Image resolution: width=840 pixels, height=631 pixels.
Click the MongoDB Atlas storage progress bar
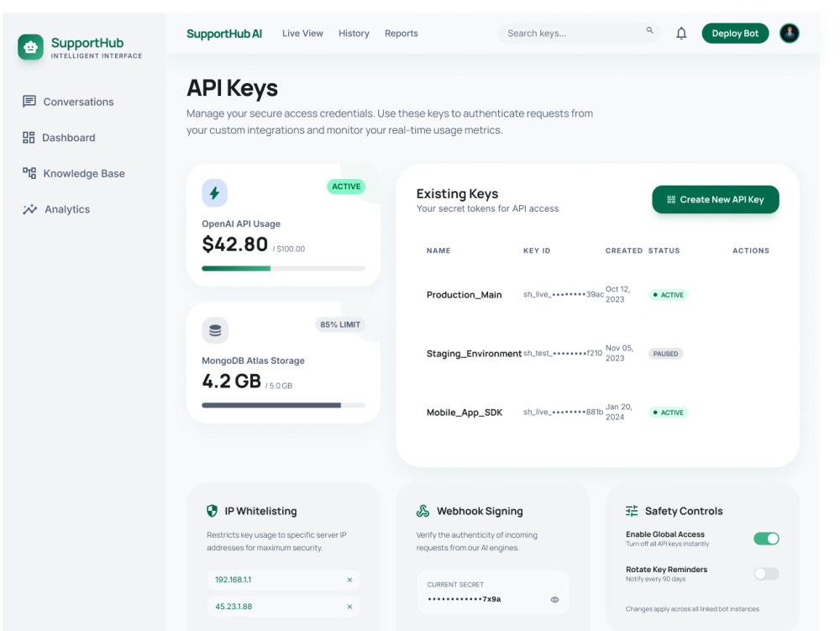point(283,406)
